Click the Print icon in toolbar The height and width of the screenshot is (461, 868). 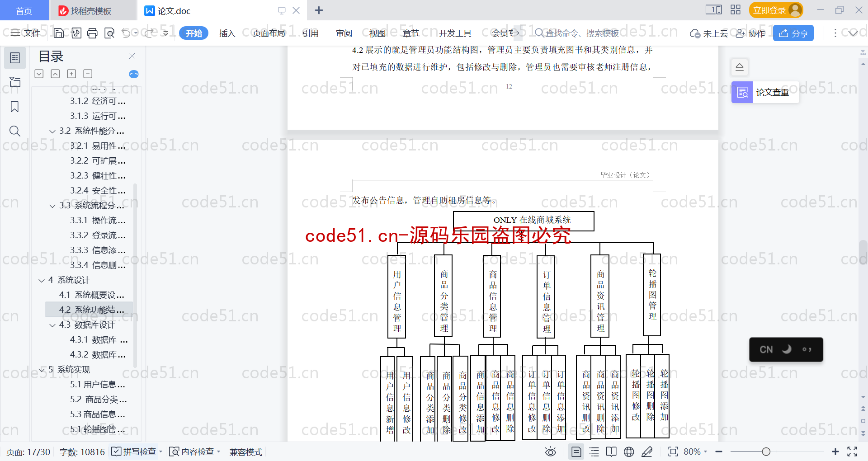tap(92, 33)
